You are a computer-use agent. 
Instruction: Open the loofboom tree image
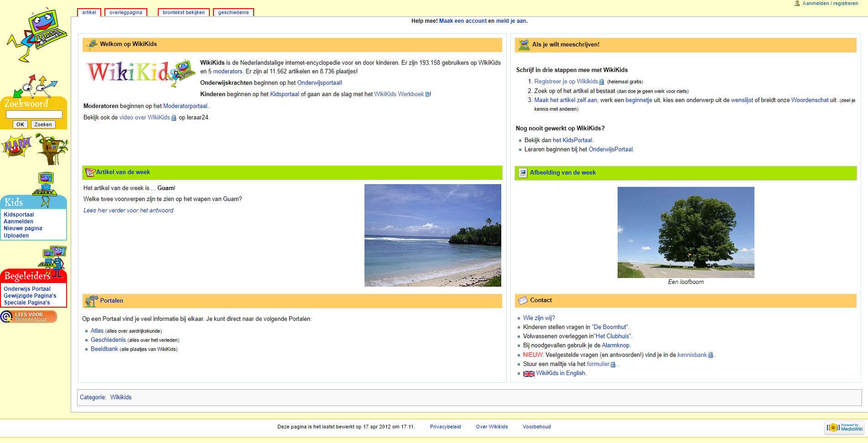point(686,232)
